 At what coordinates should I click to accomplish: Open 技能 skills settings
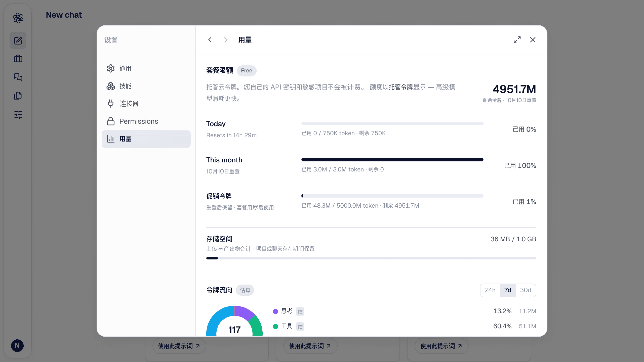pyautogui.click(x=146, y=86)
